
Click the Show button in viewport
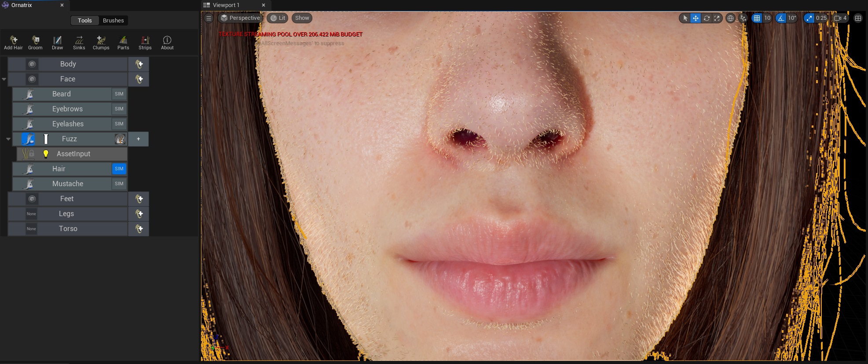(x=302, y=18)
